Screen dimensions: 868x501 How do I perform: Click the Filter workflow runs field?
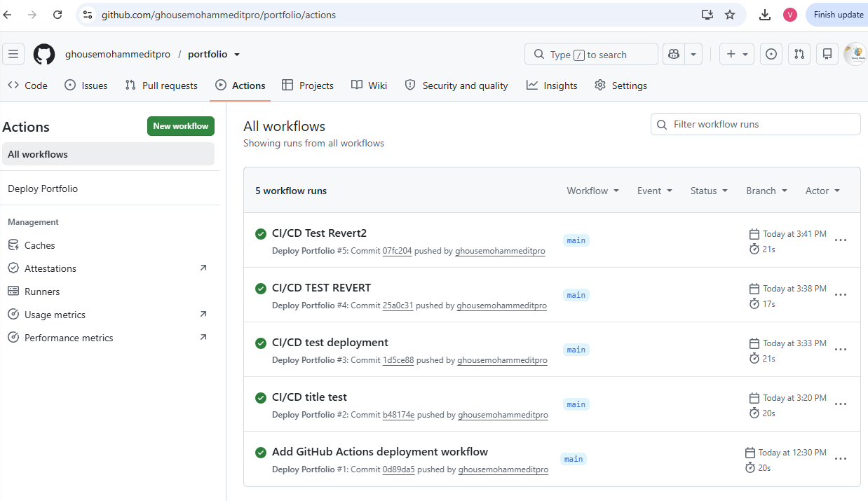756,124
